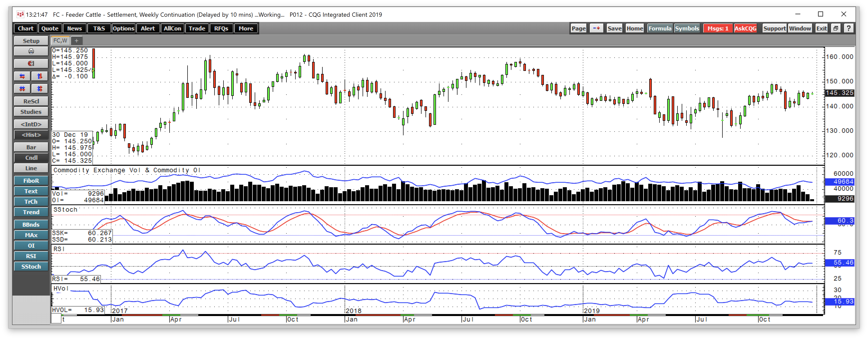Toggle the <Hist> historical button
This screenshot has width=868, height=339.
point(31,135)
